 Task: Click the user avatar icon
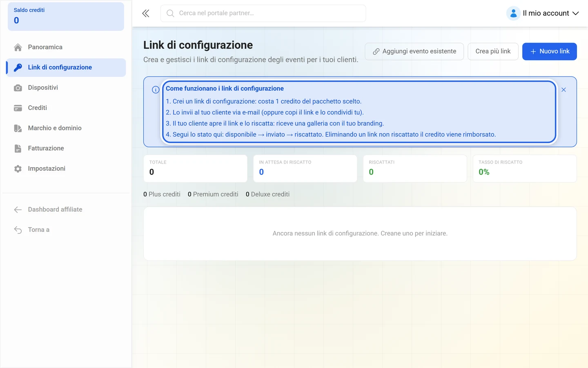click(513, 13)
